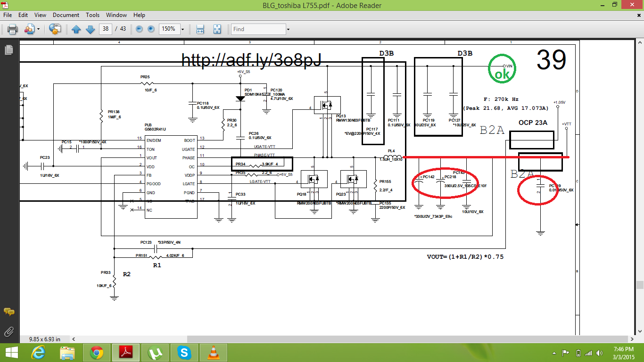Image resolution: width=644 pixels, height=362 pixels.
Task: Click the PU3 G5602R41U chip label
Action: click(156, 126)
